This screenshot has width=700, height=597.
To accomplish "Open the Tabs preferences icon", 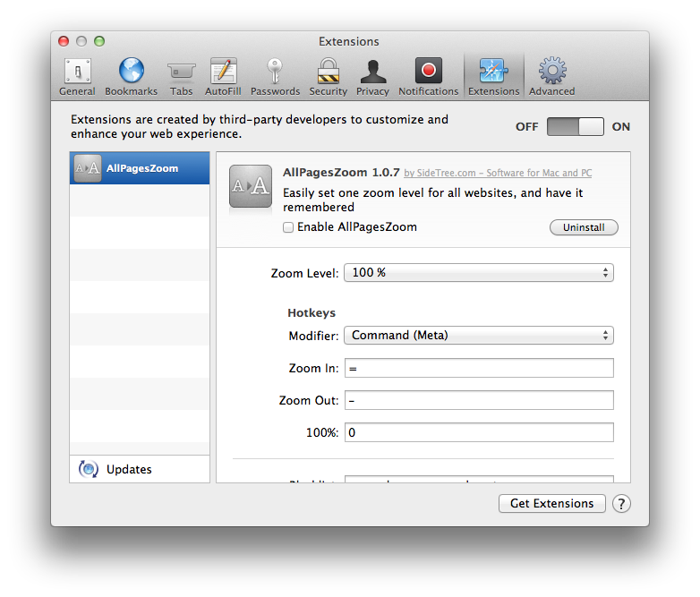I will coord(181,72).
